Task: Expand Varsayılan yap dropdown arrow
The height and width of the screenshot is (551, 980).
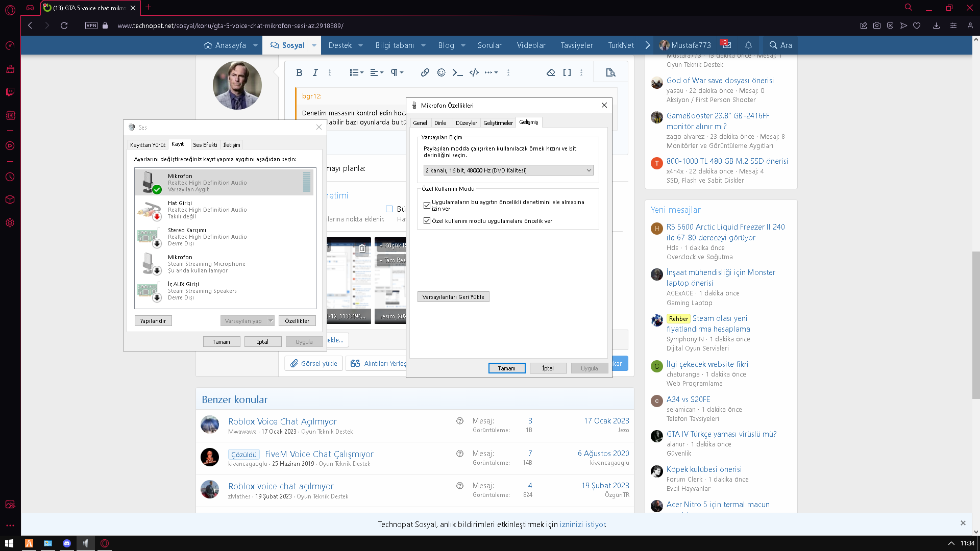Action: coord(271,320)
